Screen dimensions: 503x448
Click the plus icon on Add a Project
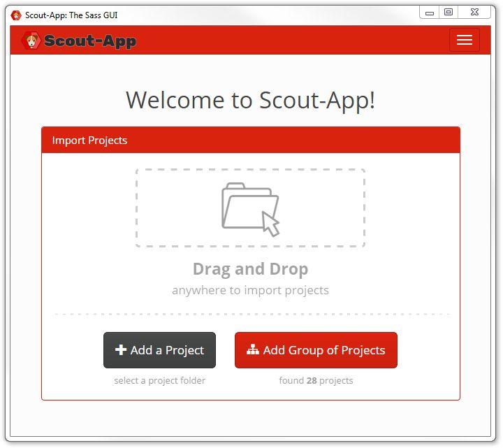tap(121, 349)
